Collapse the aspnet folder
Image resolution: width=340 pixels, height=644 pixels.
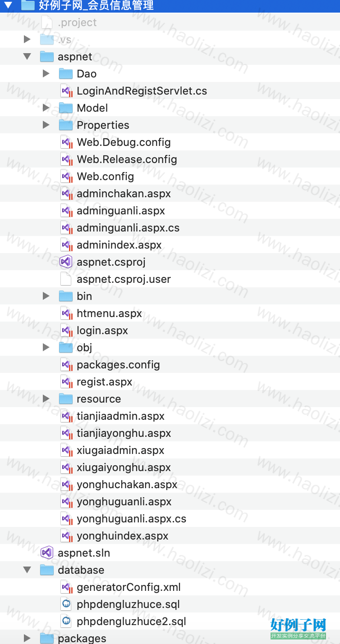27,57
